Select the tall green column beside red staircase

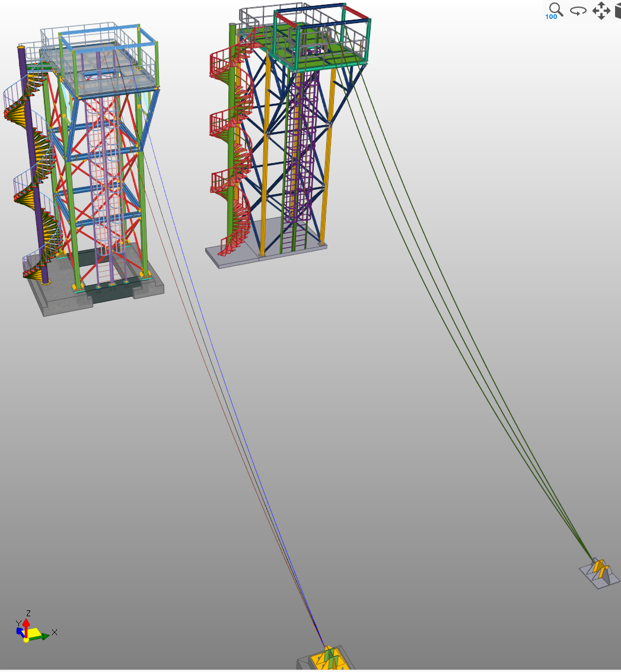pos(233,119)
